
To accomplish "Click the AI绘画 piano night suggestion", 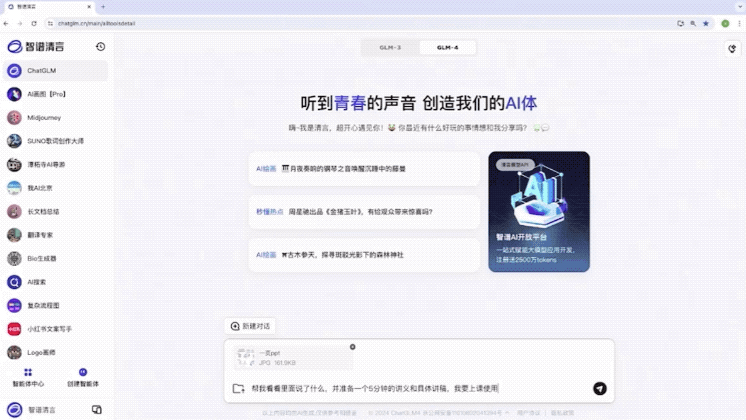I will (364, 169).
